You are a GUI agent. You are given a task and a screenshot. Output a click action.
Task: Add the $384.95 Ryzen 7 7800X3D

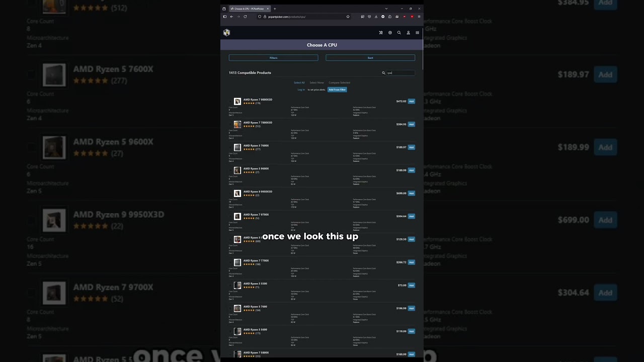(411, 124)
